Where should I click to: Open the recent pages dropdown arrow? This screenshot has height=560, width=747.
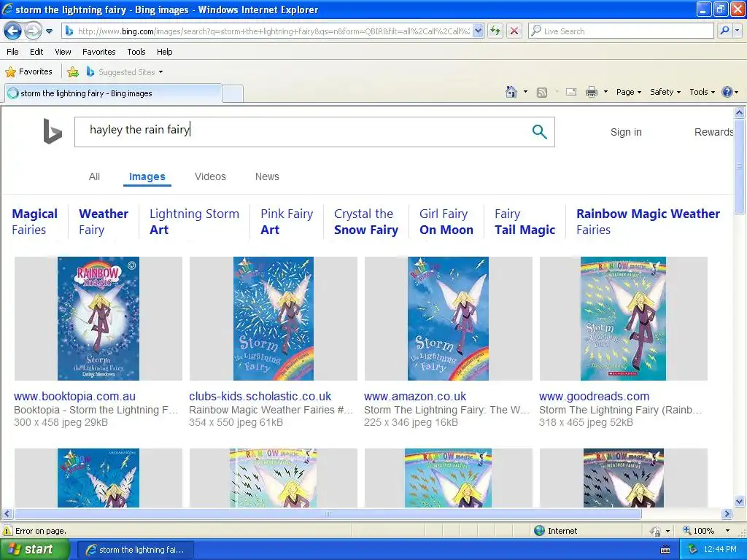[49, 31]
